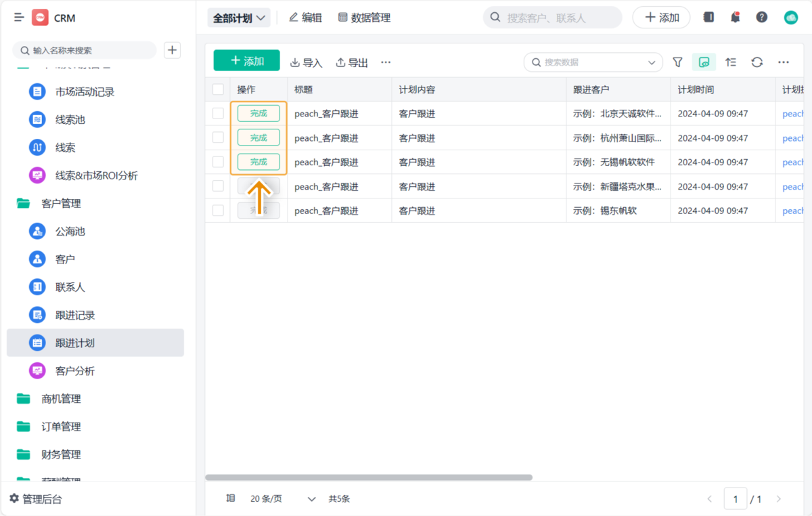Viewport: 812px width, 516px height.
Task: Click the plus icon beside sidebar search
Action: point(173,50)
